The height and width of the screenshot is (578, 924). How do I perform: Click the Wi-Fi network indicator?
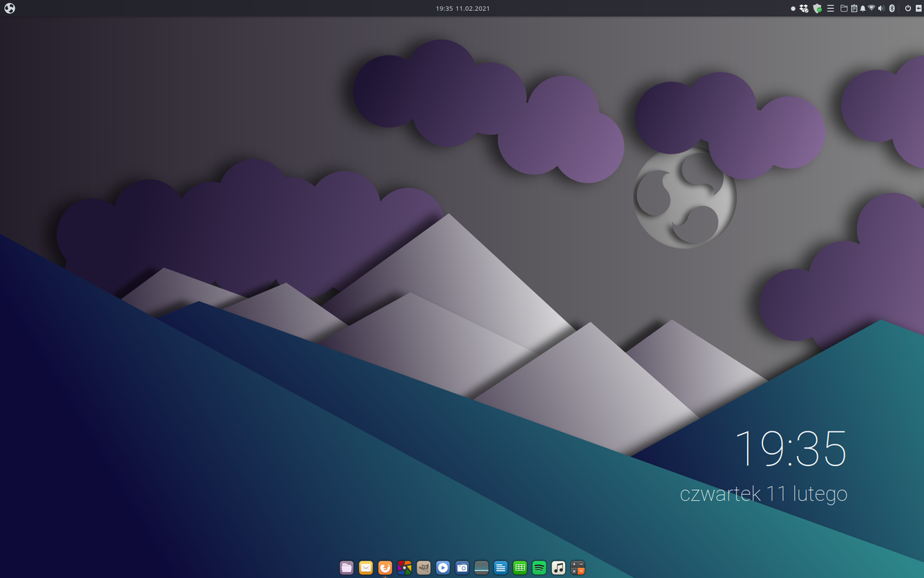pos(871,8)
